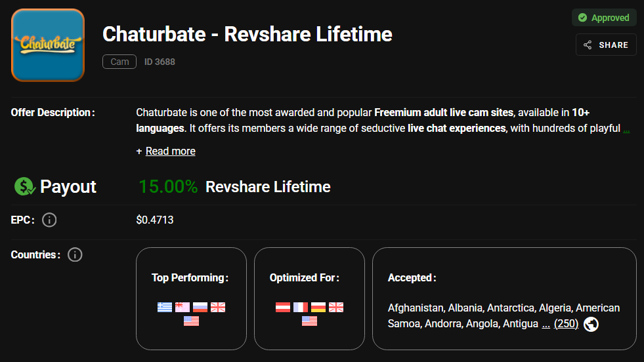Click the globe icon in Accepted countries

pos(591,324)
